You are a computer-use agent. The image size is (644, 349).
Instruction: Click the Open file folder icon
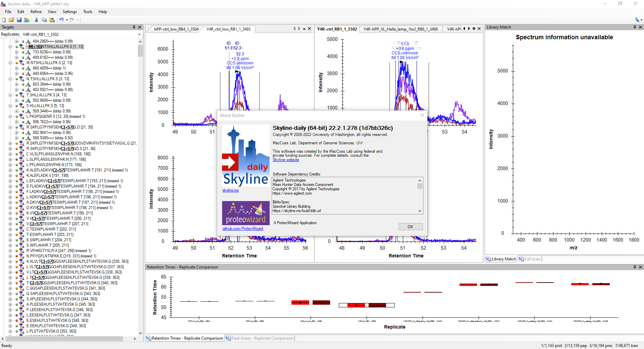click(11, 20)
